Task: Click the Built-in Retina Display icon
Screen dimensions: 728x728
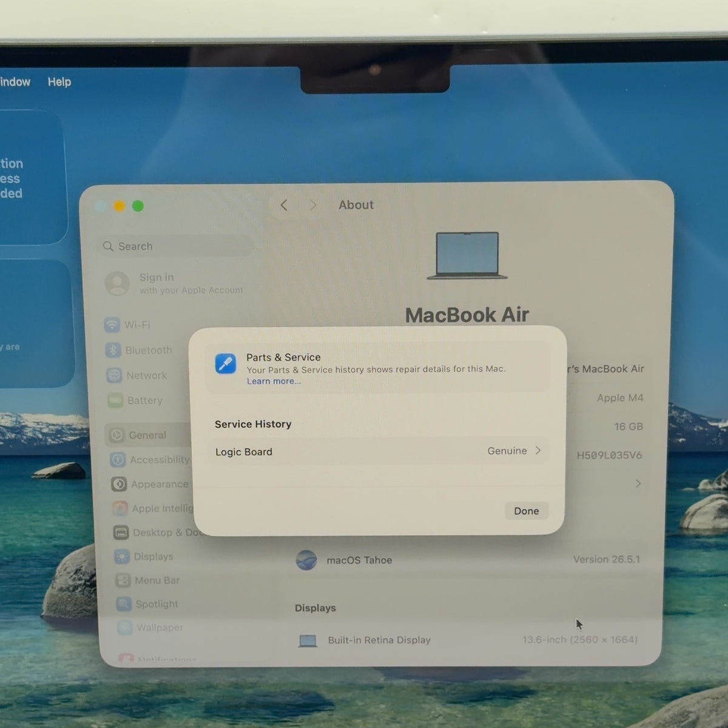Action: pos(308,641)
